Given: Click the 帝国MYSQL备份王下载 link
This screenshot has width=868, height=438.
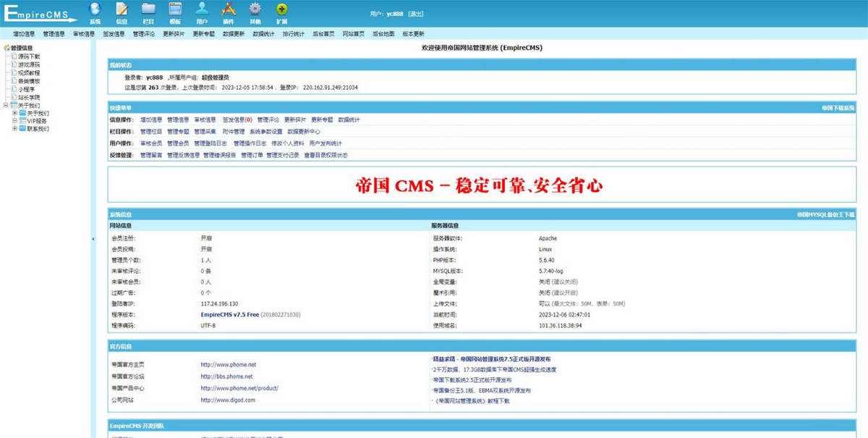Looking at the screenshot, I should 825,214.
